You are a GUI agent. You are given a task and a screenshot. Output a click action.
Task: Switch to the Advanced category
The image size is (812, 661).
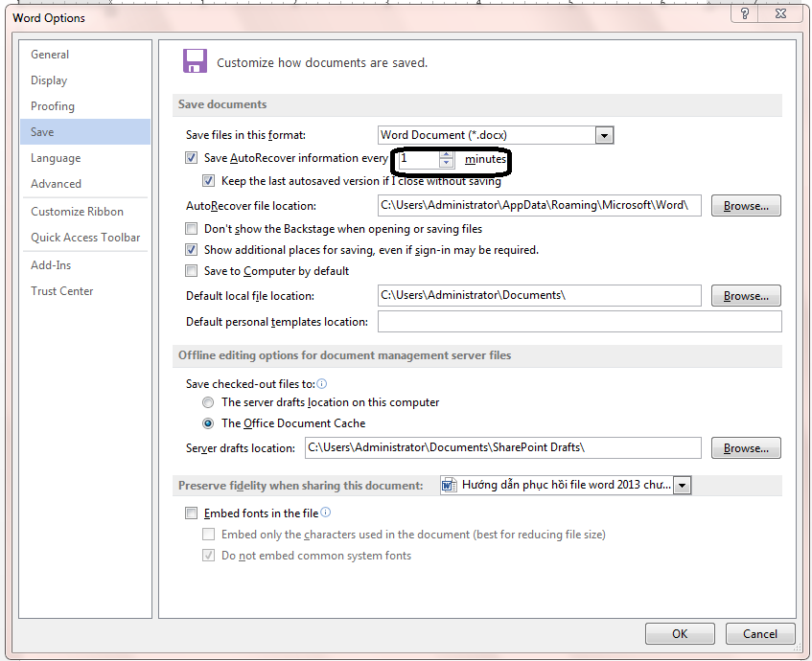tap(56, 184)
